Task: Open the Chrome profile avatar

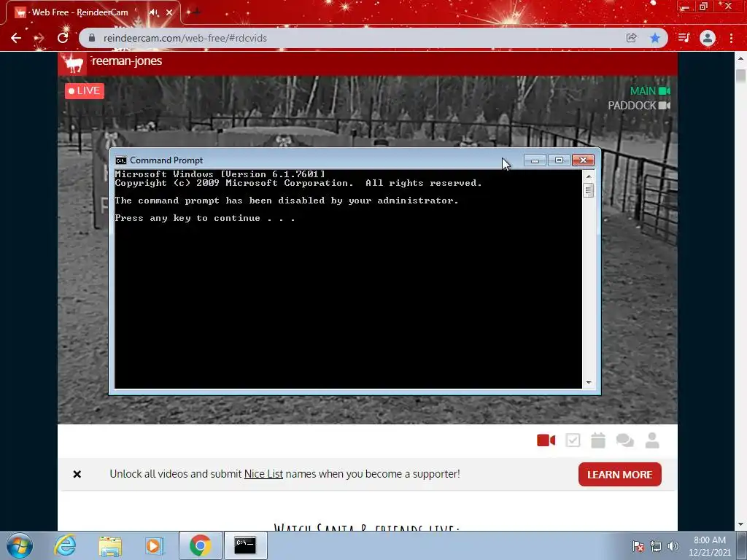Action: tap(708, 38)
